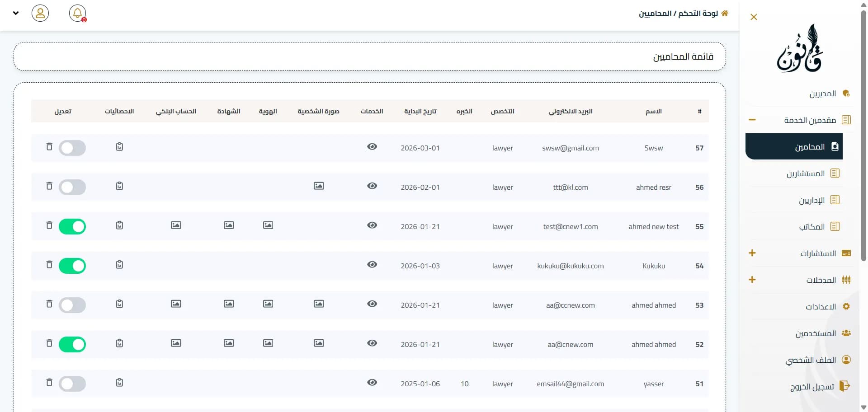Image resolution: width=868 pixels, height=412 pixels.
Task: Click email swsw@gmail.com
Action: pos(571,148)
